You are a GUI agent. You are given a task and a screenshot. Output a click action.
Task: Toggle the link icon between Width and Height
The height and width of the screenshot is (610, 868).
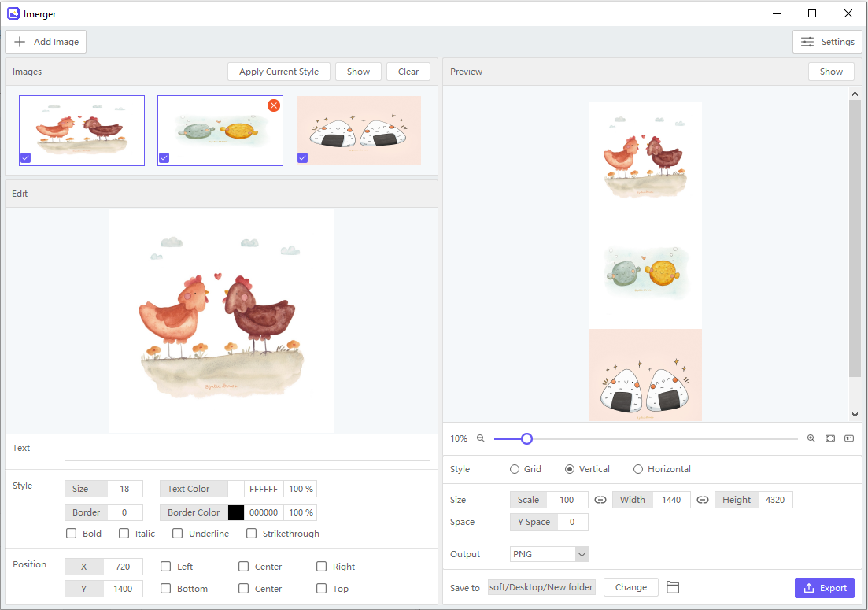tap(703, 500)
